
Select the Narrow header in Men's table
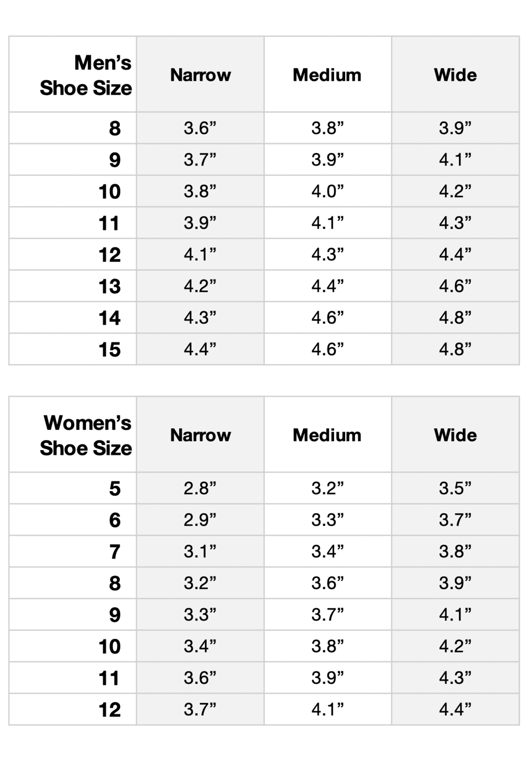pos(200,75)
